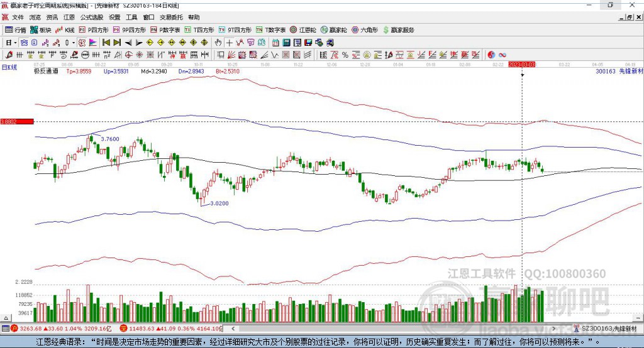Open the 工具 menu
644x348 pixels.
click(131, 17)
